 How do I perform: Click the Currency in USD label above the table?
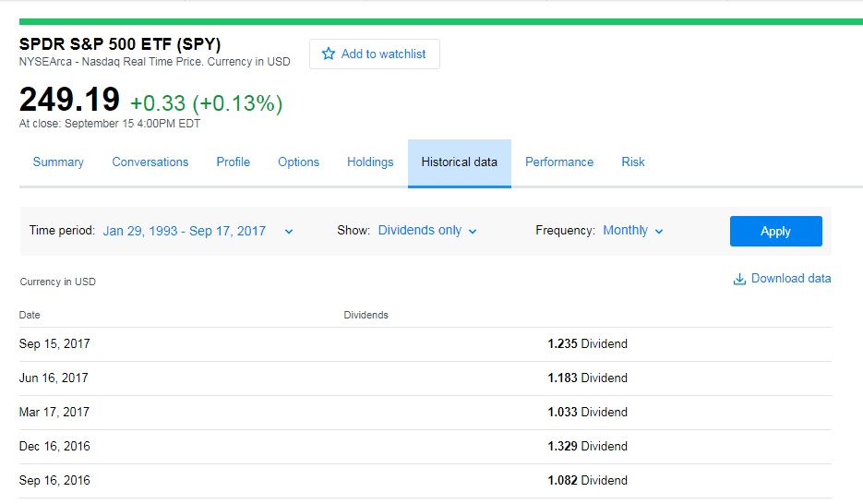point(58,282)
